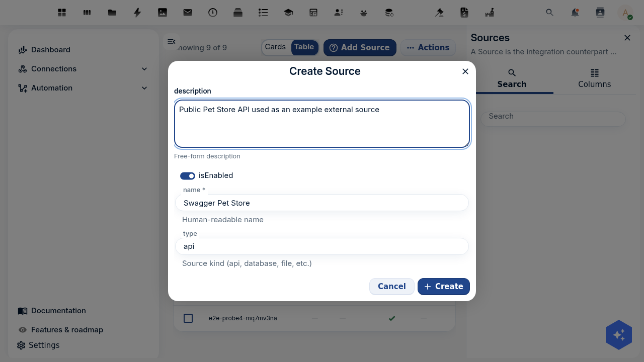The width and height of the screenshot is (644, 362).
Task: Click the 'Sources' panel heading
Action: tap(490, 38)
